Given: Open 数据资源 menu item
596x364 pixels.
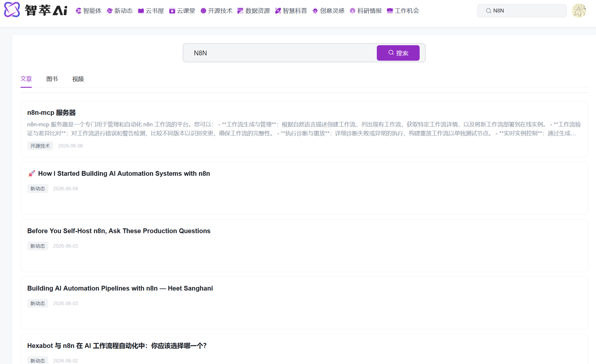Looking at the screenshot, I should pos(254,11).
